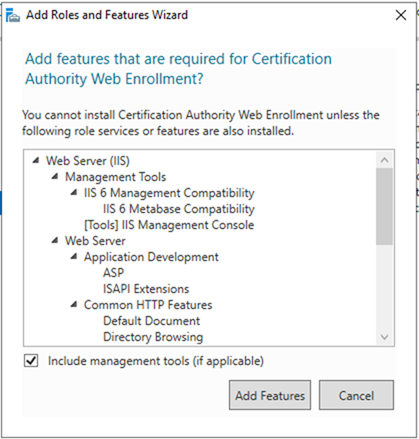419x439 pixels.
Task: Select the ASP tree item
Action: pos(113,273)
